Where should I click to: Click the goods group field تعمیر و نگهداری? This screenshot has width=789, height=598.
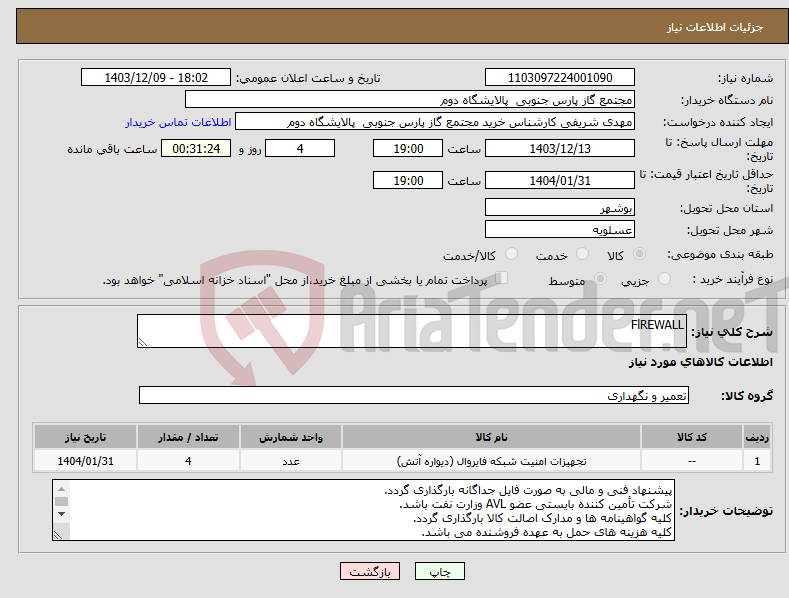pyautogui.click(x=414, y=395)
